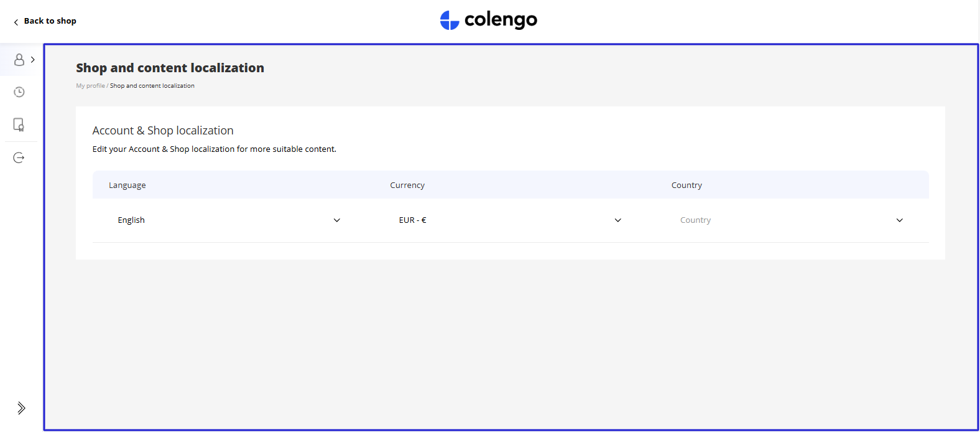Screen dimensions: 980x432
Task: Click the Country column header
Action: [x=686, y=185]
